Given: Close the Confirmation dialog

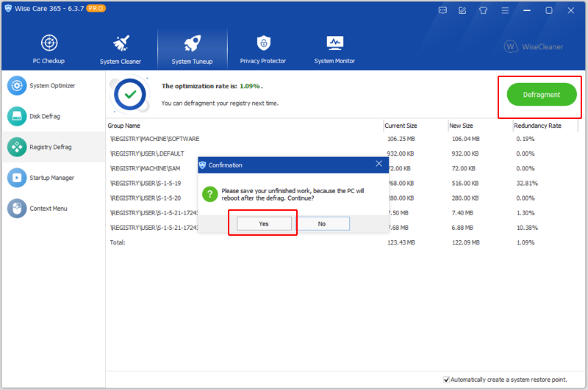Looking at the screenshot, I should click(x=379, y=164).
